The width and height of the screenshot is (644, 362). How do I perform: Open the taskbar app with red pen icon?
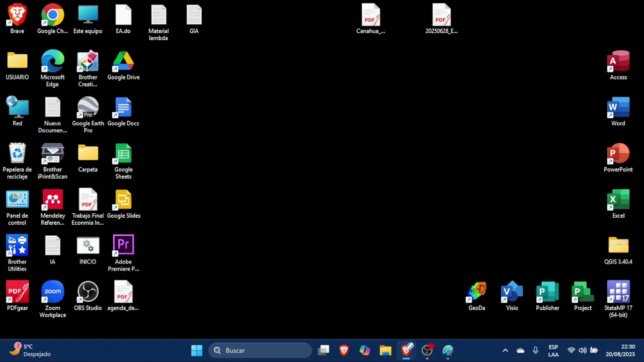pos(407,350)
